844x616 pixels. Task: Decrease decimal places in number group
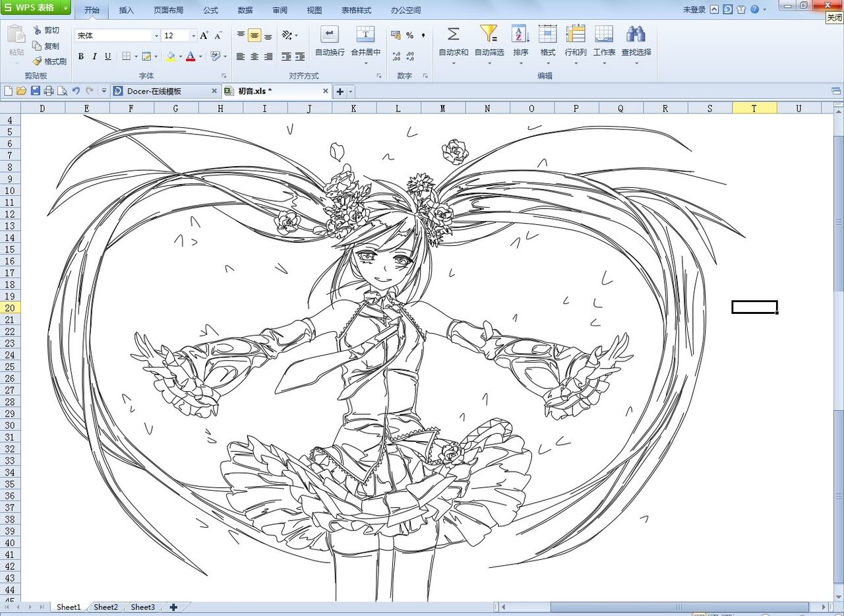pos(409,57)
